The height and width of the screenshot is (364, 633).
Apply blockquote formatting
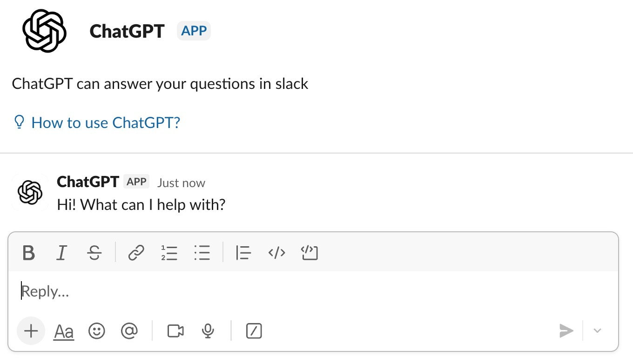[243, 253]
